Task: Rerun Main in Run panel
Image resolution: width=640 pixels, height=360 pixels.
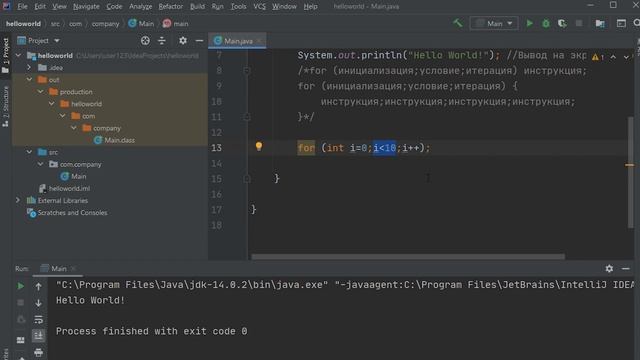Action: (20, 286)
